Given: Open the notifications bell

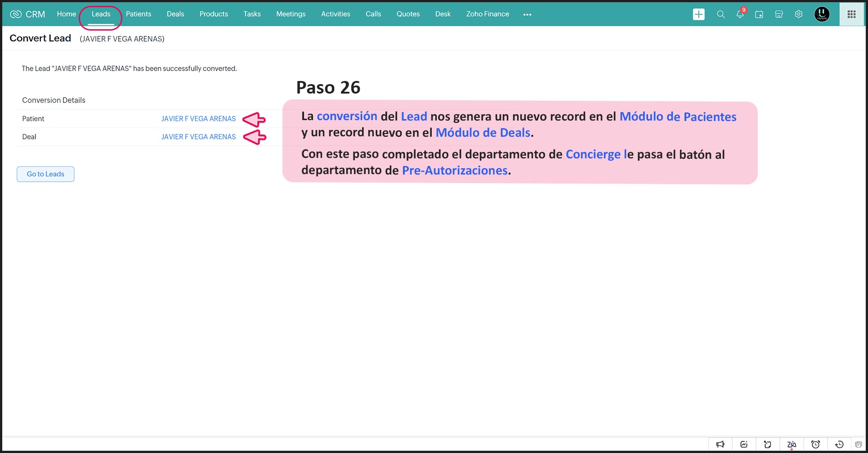Looking at the screenshot, I should 740,14.
